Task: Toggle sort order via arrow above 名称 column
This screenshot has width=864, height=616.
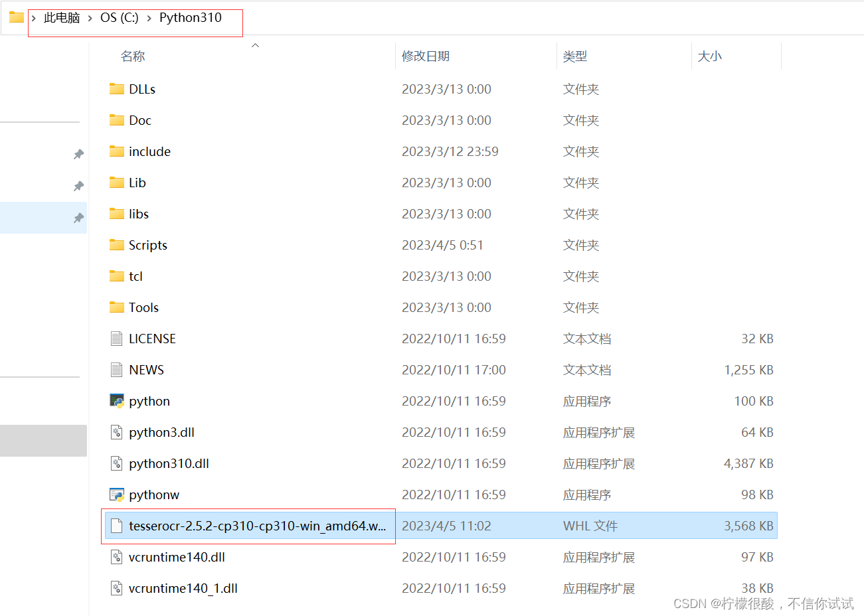Action: coord(255,44)
